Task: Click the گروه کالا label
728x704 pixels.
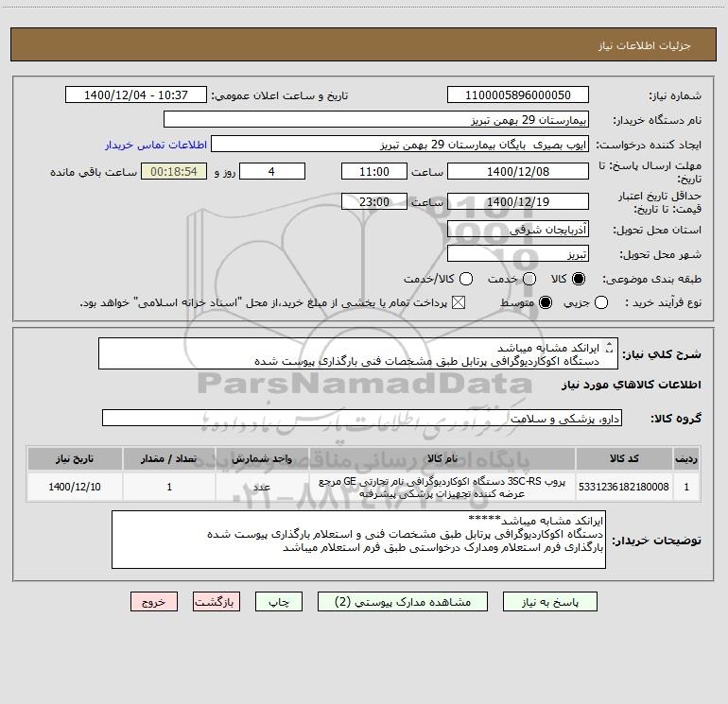Action: tap(676, 418)
